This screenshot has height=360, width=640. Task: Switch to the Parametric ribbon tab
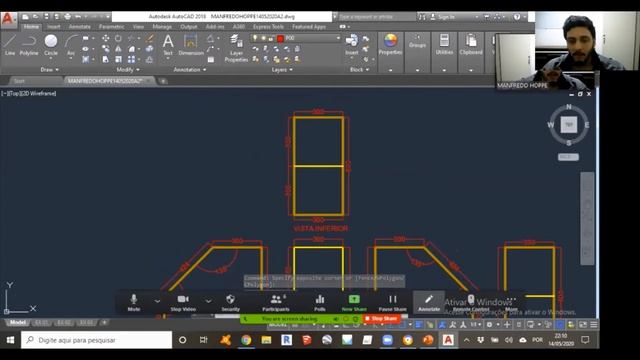click(x=111, y=27)
